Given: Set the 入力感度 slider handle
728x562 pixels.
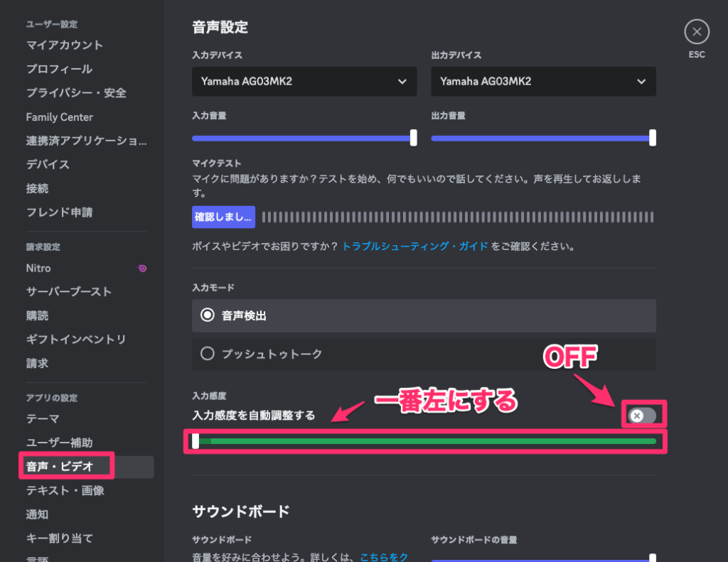Looking at the screenshot, I should pos(196,441).
